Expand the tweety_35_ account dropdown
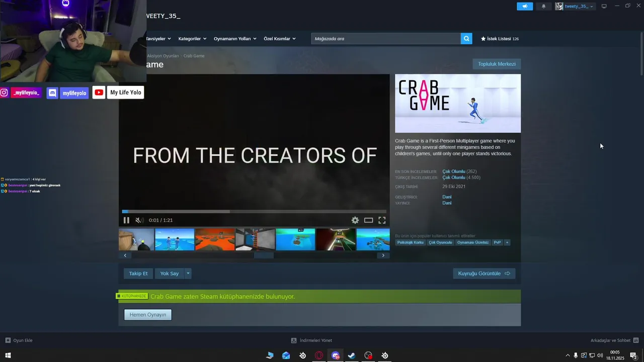This screenshot has width=644, height=362. coord(592,7)
